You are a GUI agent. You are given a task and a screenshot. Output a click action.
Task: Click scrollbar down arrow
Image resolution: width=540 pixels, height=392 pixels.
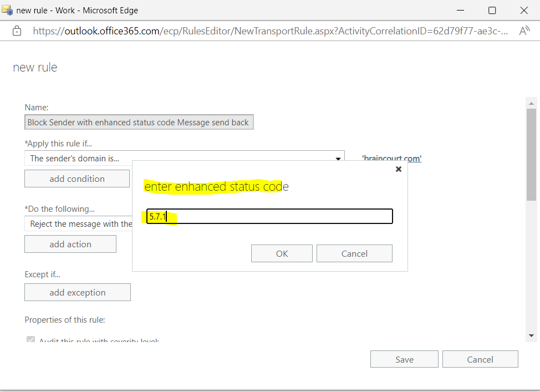(531, 335)
